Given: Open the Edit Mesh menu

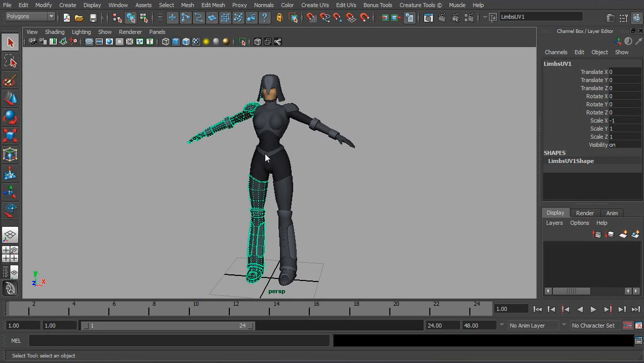Looking at the screenshot, I should click(x=213, y=5).
